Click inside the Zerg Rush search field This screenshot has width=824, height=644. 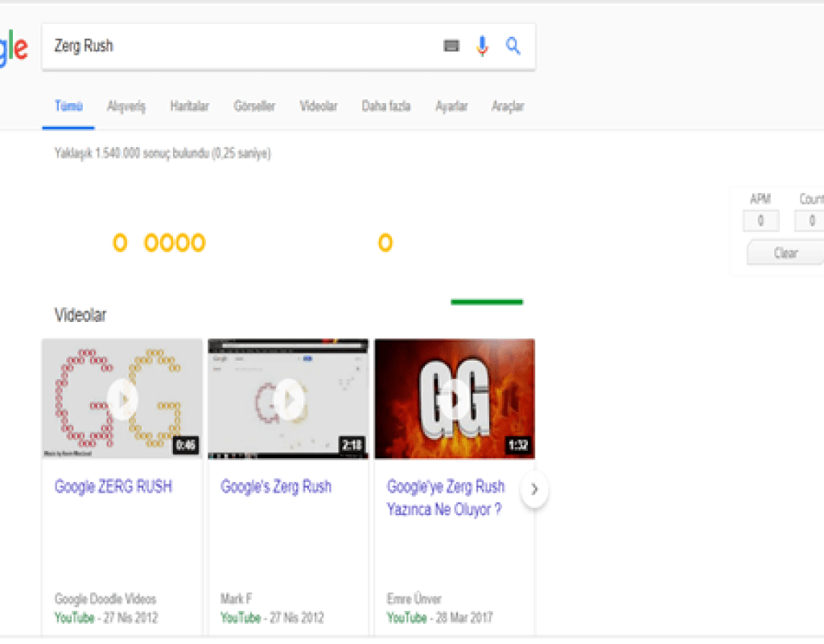tap(241, 47)
